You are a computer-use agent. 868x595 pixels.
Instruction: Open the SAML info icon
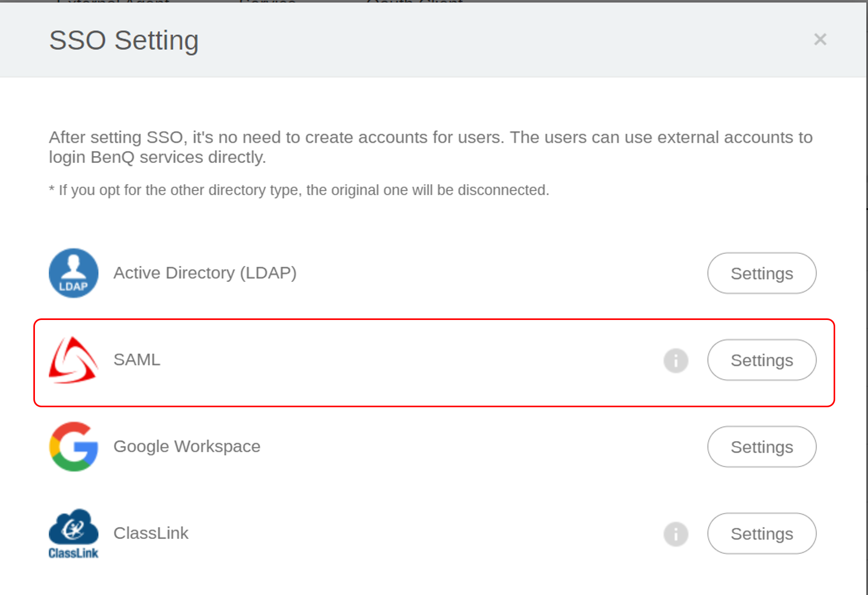[676, 361]
